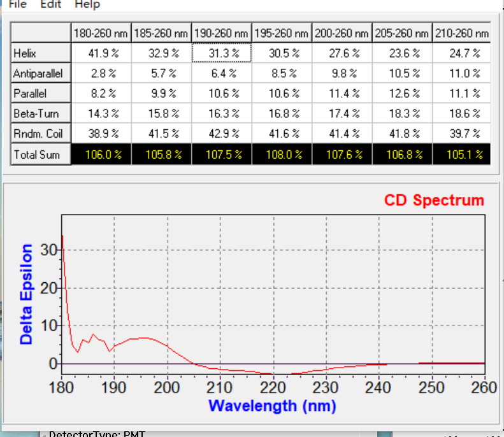Image resolution: width=504 pixels, height=437 pixels.
Task: Select Total Sum cell showing 105.1 %
Action: coord(461,154)
